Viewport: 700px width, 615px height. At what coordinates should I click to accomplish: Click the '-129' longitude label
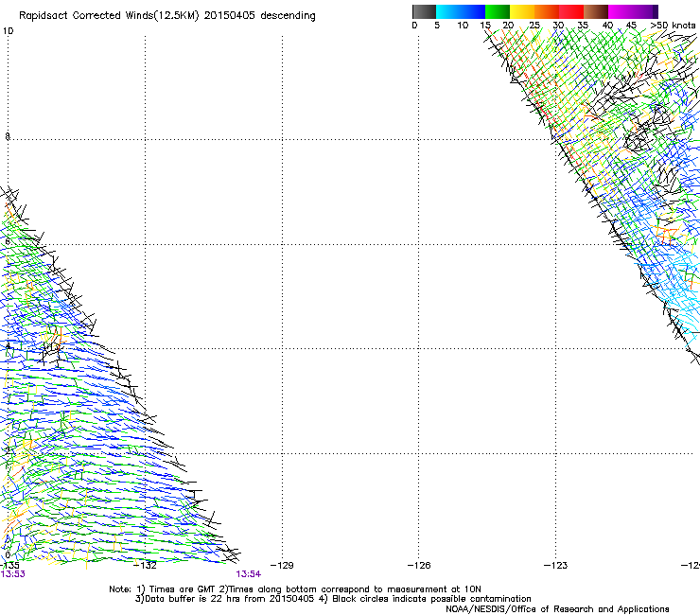[x=282, y=566]
